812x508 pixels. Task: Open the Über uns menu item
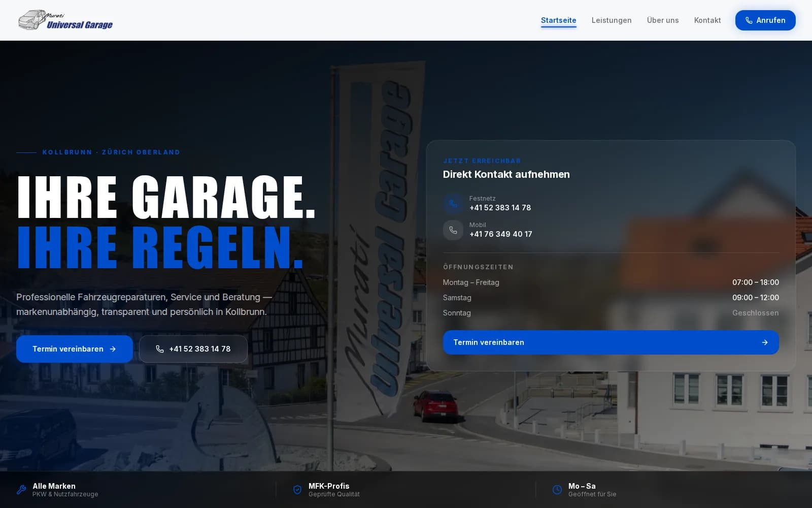tap(663, 20)
